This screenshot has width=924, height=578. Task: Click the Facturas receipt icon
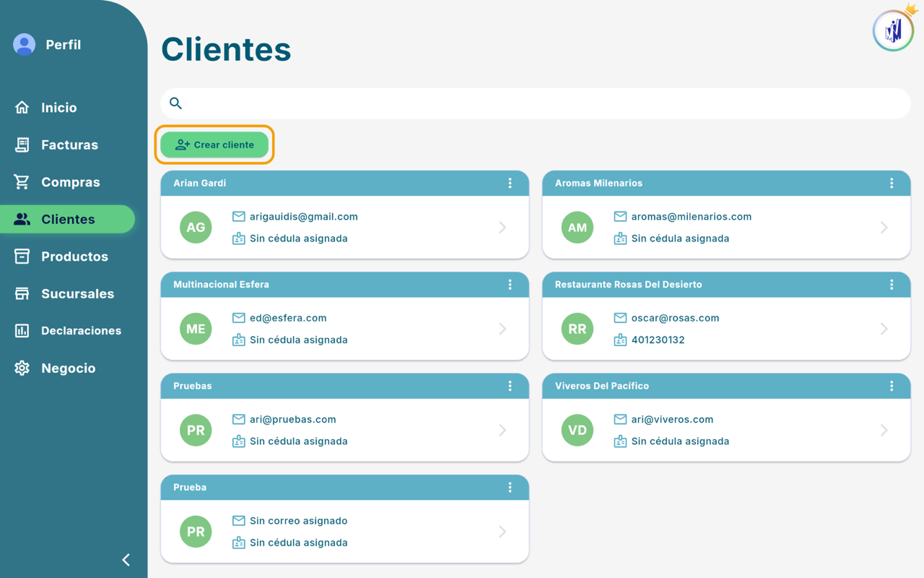[22, 144]
